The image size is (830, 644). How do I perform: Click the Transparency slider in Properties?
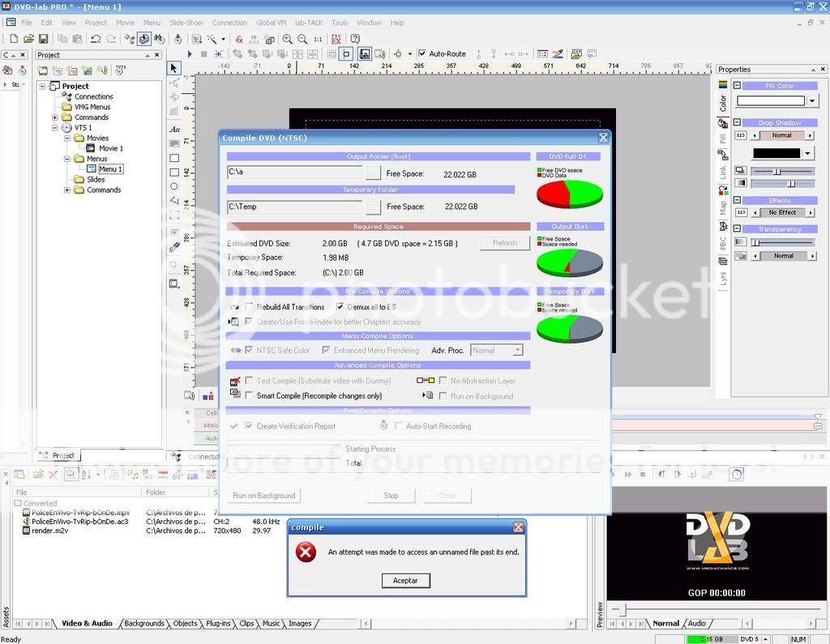pos(783,243)
